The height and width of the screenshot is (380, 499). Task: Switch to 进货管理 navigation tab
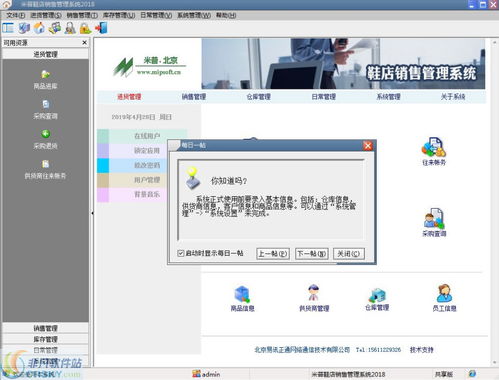129,97
